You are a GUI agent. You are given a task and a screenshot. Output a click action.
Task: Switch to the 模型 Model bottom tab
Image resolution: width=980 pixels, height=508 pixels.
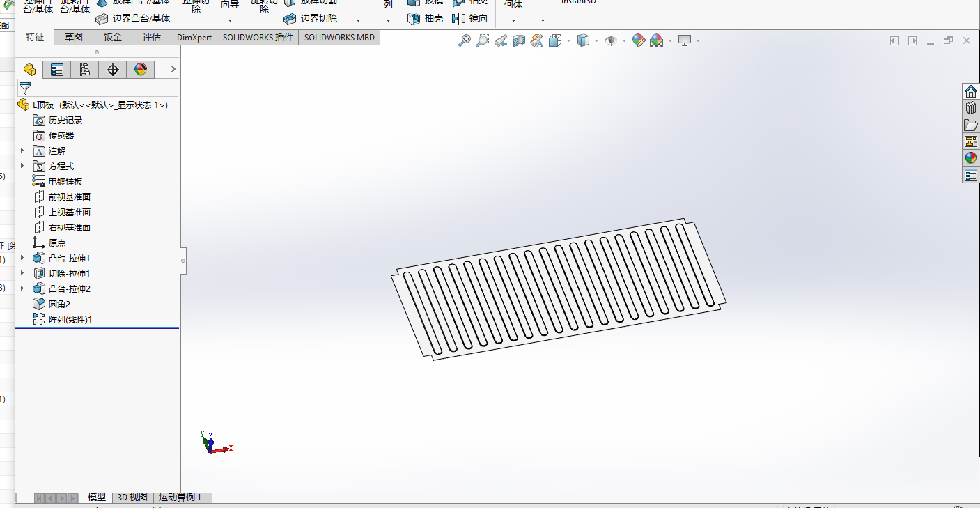click(x=97, y=498)
